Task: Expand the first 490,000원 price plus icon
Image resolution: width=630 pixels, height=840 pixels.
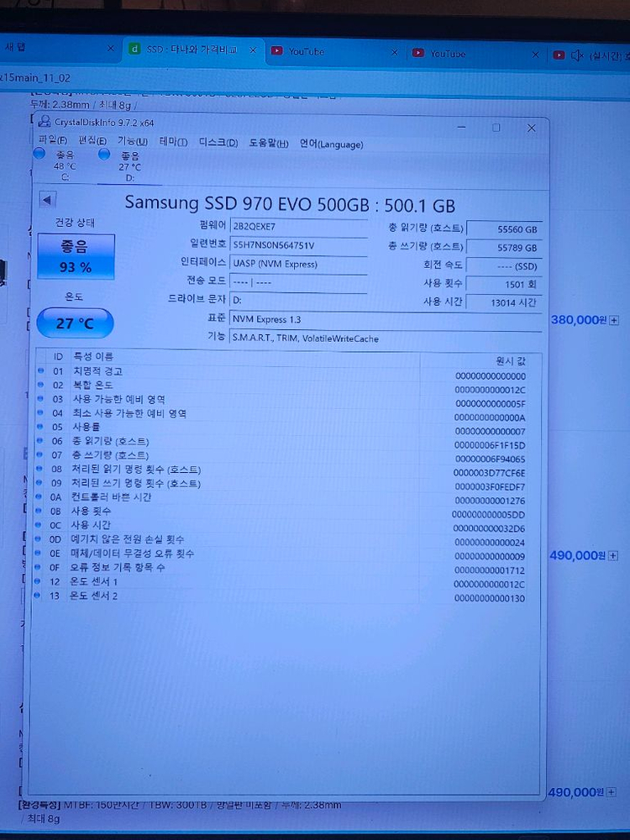Action: pyautogui.click(x=613, y=556)
